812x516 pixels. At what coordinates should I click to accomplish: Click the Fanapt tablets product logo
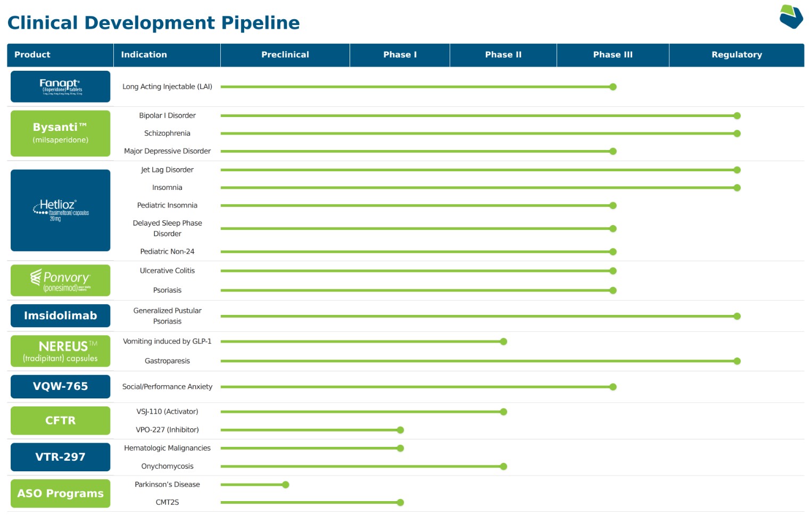(x=60, y=86)
